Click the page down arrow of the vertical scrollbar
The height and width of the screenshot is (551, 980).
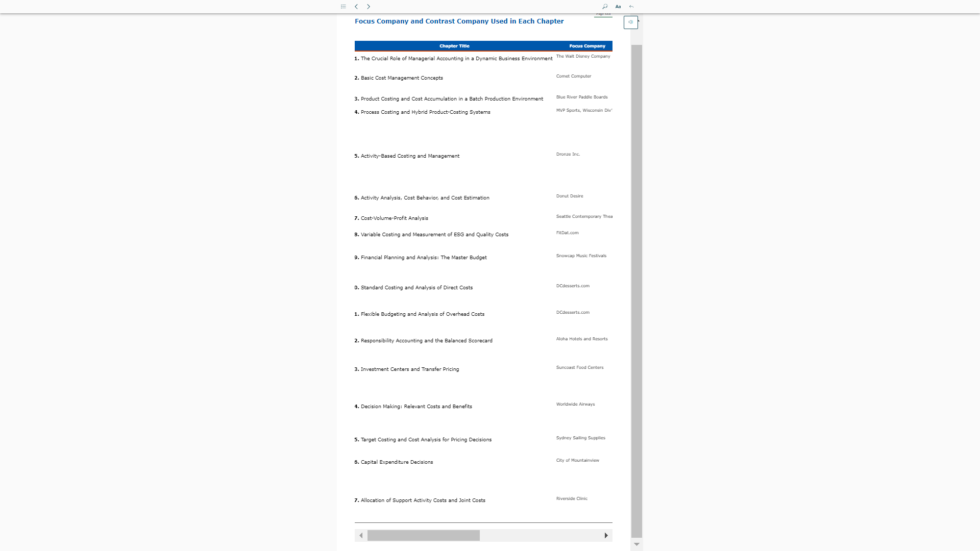[x=636, y=544]
